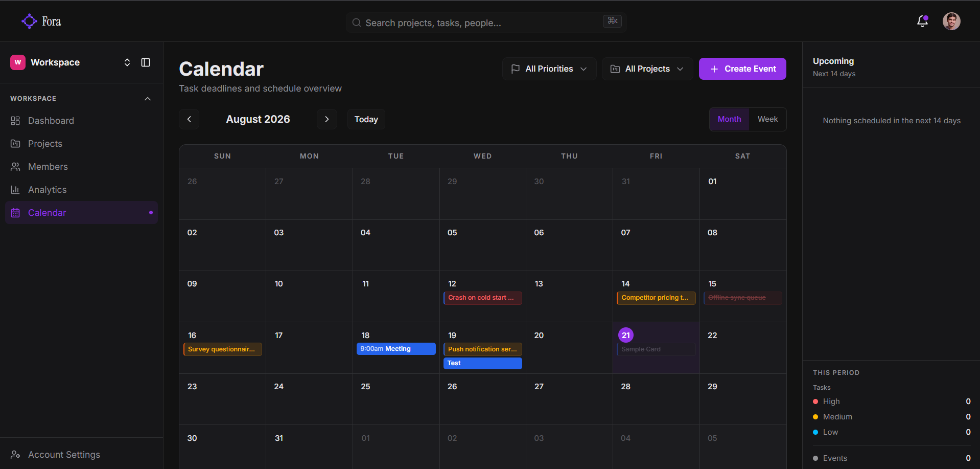
Task: Open Survey questionnaire event
Action: point(223,349)
